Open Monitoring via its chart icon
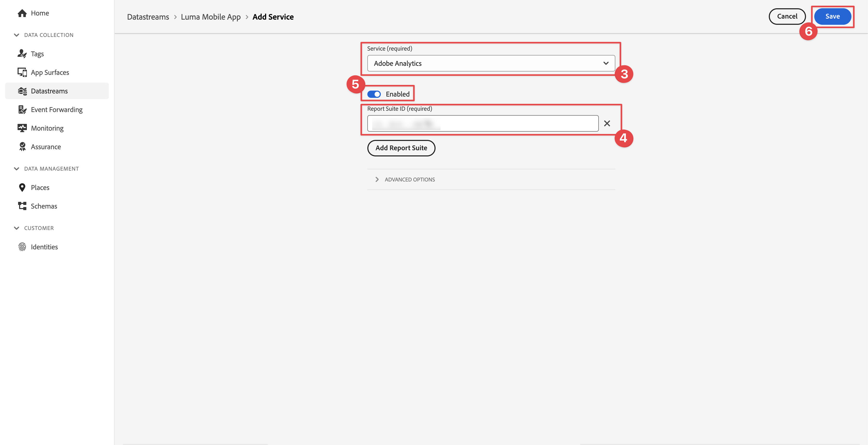The width and height of the screenshot is (868, 445). click(22, 128)
